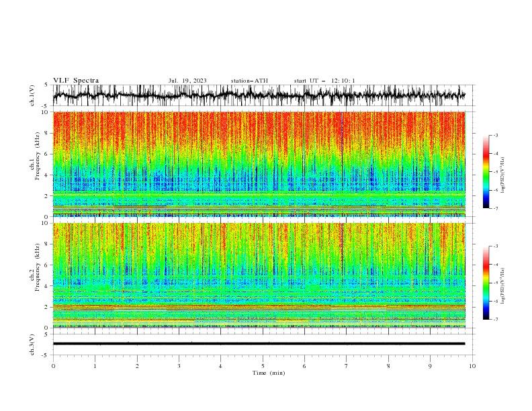Click the "-7" value below ch.2 colorbar
This screenshot has width=532, height=411.
[x=496, y=319]
